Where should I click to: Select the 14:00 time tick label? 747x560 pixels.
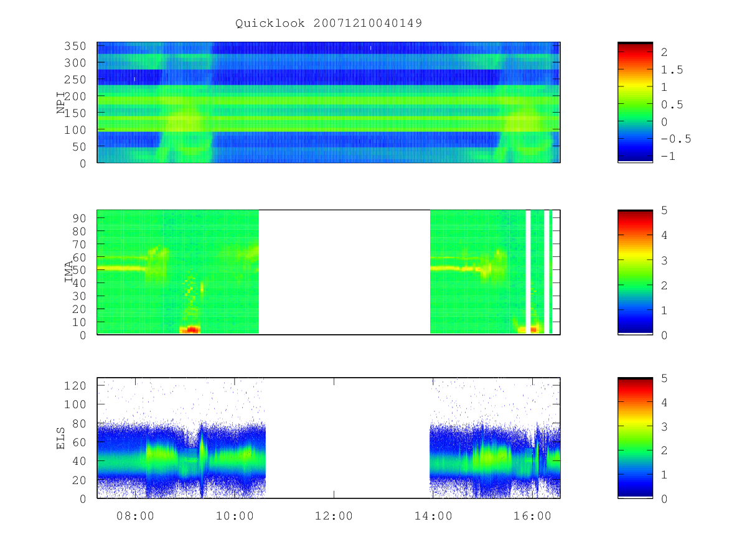434,516
